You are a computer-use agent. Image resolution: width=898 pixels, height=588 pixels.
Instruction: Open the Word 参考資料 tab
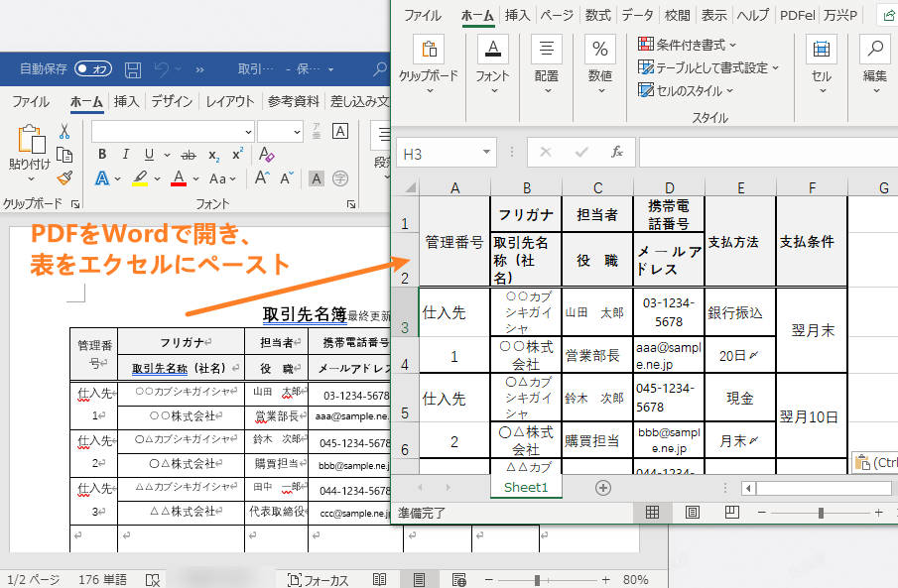click(x=294, y=102)
